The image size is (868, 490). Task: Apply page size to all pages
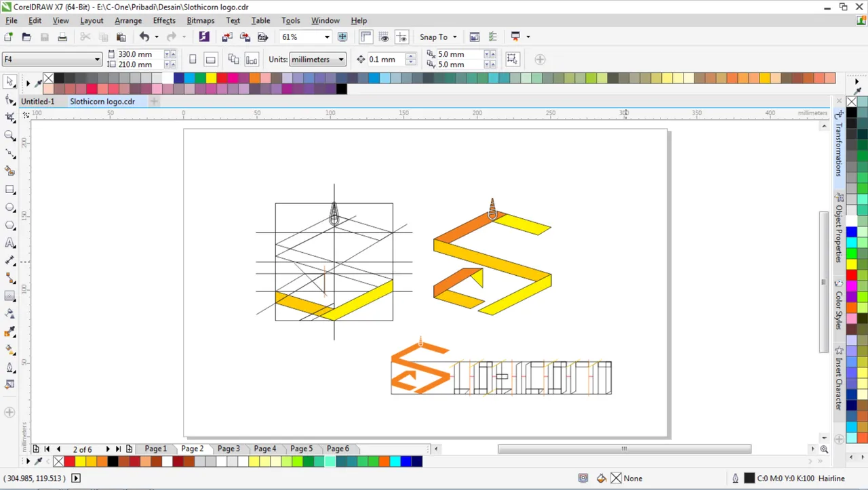tap(233, 59)
